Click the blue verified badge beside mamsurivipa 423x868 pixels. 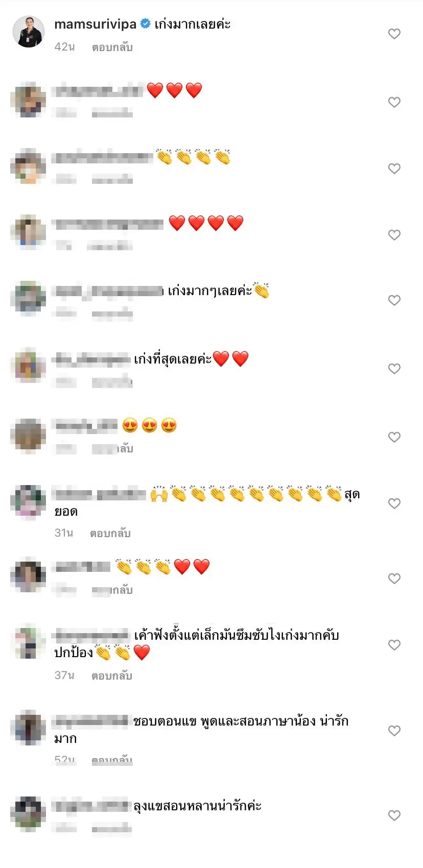pos(145,23)
